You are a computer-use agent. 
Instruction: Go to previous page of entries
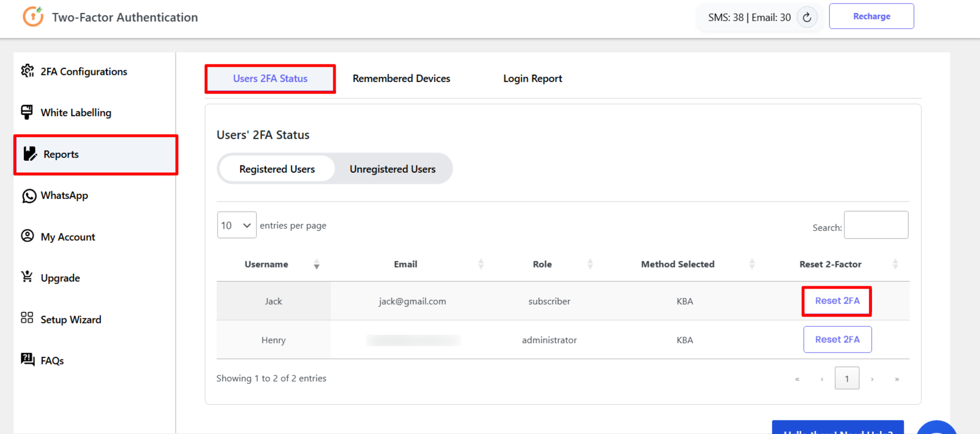coord(822,379)
